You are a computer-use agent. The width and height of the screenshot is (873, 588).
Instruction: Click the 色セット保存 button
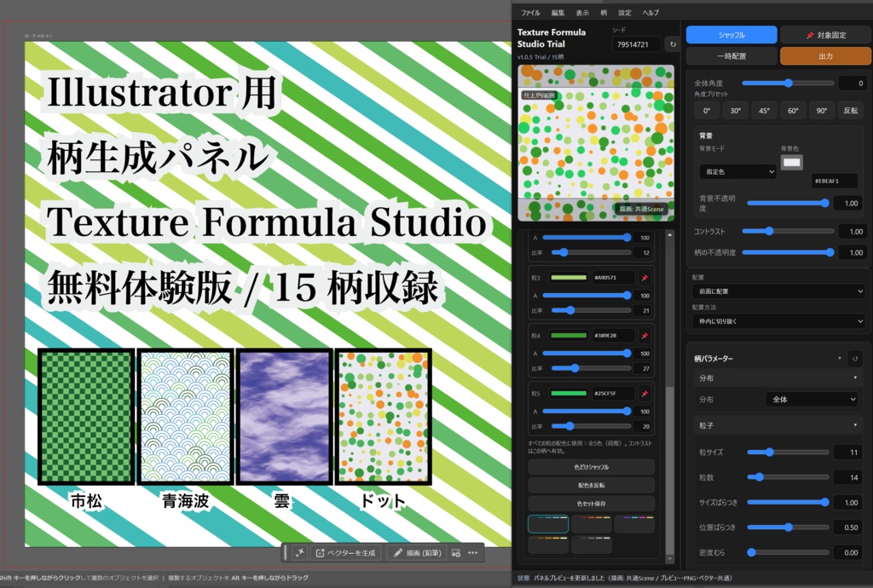pyautogui.click(x=591, y=504)
